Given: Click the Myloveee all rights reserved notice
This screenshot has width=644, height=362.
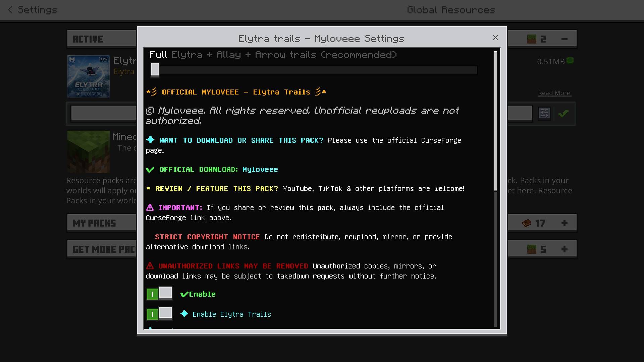Looking at the screenshot, I should (x=302, y=115).
